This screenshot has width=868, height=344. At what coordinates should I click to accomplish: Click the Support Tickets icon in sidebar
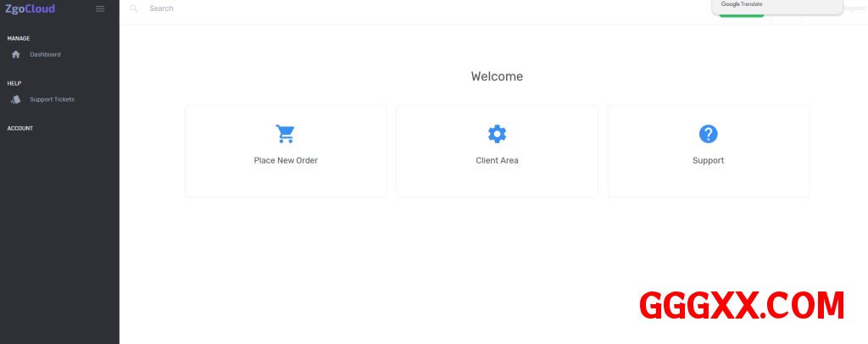tap(15, 99)
